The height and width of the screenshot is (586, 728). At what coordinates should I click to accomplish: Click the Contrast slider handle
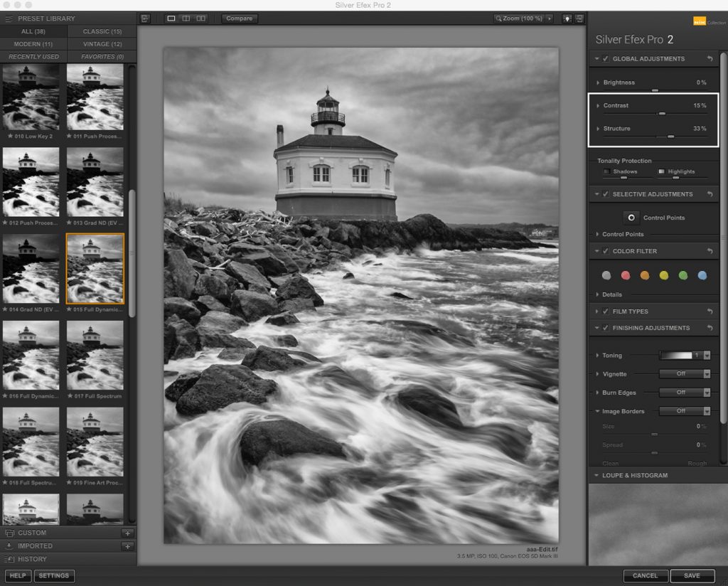point(662,114)
